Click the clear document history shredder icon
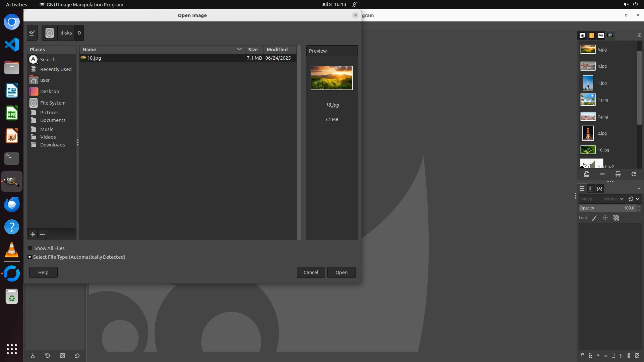The image size is (644, 362). pos(618,174)
